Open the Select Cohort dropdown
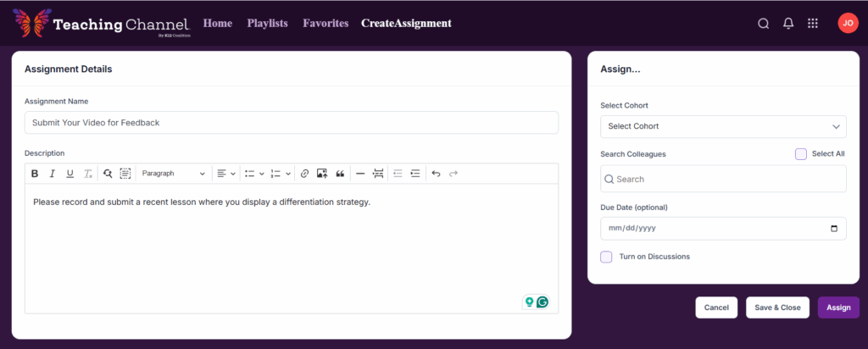The width and height of the screenshot is (868, 349). pyautogui.click(x=723, y=127)
